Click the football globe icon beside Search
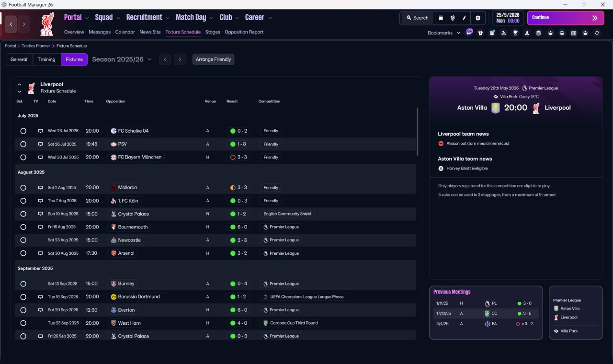 point(453,18)
